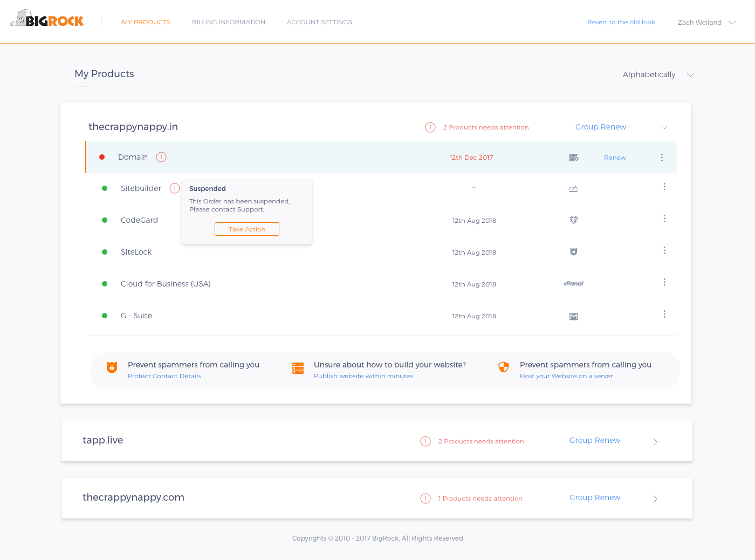Expand the thecrappynappy.com product group

point(655,499)
